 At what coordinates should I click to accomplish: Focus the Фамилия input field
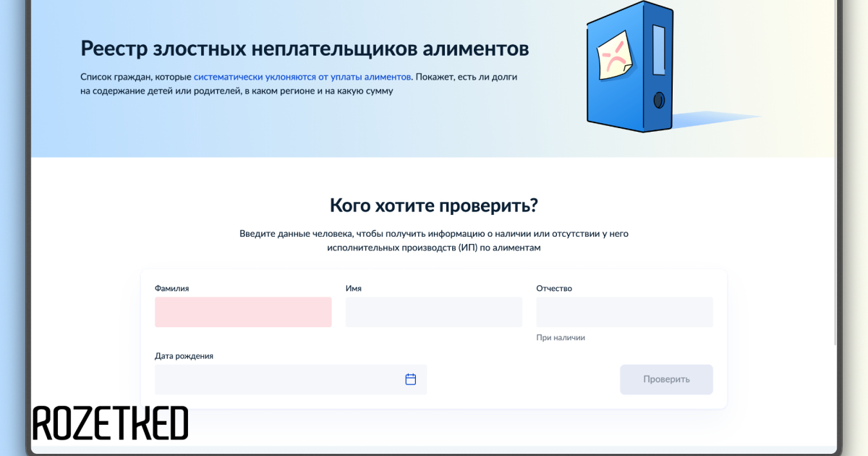pos(243,312)
